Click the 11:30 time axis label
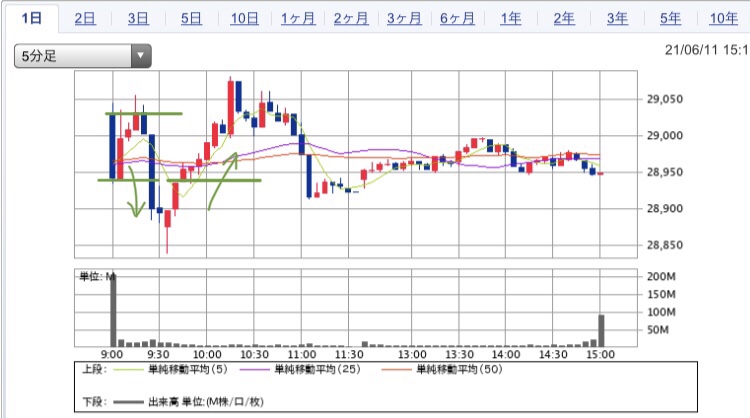 [x=349, y=354]
